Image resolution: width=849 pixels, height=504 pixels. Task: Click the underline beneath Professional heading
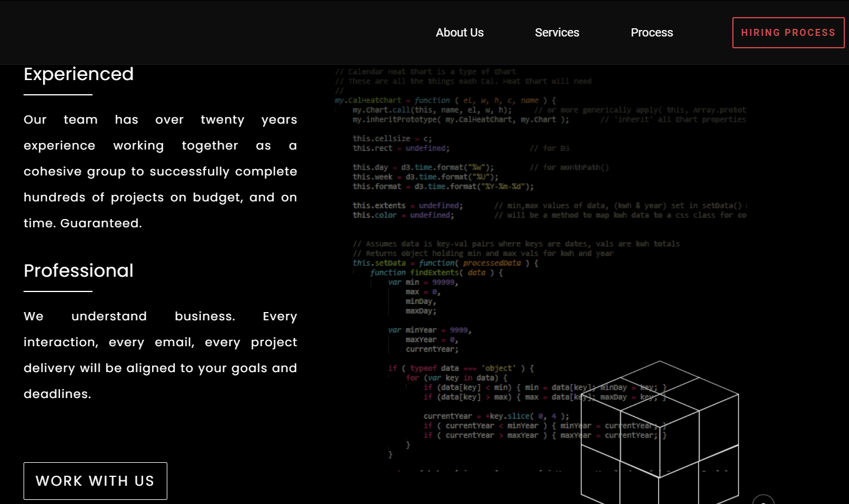[57, 290]
